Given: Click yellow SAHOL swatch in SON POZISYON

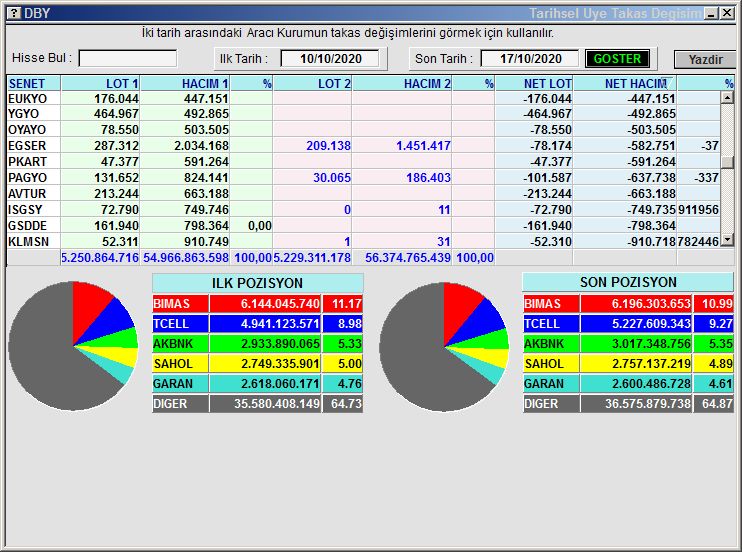Looking at the screenshot, I should (551, 364).
